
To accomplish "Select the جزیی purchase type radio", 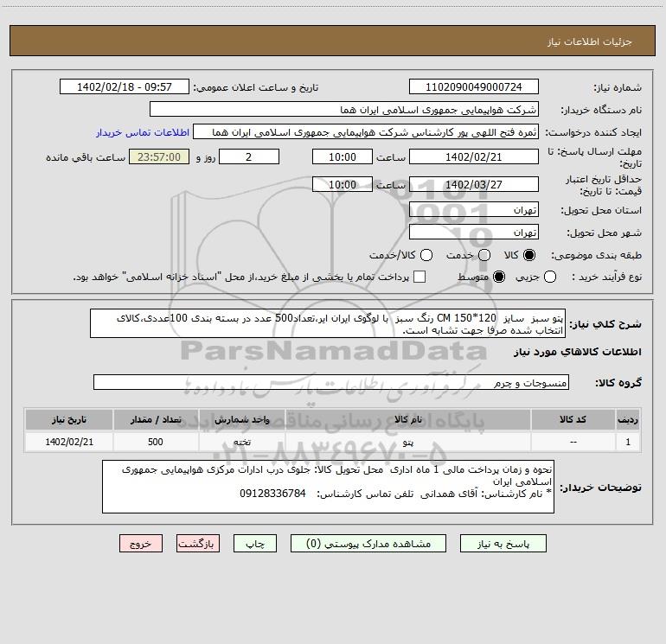I will [x=550, y=277].
